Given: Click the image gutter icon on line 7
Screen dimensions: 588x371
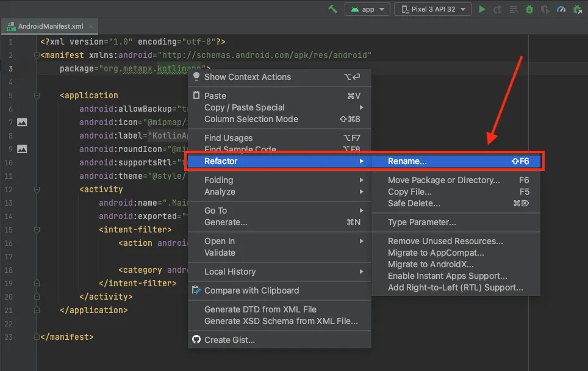Looking at the screenshot, I should [22, 122].
